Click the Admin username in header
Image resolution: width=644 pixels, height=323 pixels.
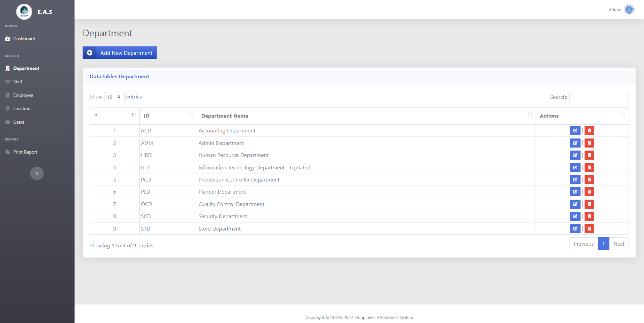[x=615, y=9]
